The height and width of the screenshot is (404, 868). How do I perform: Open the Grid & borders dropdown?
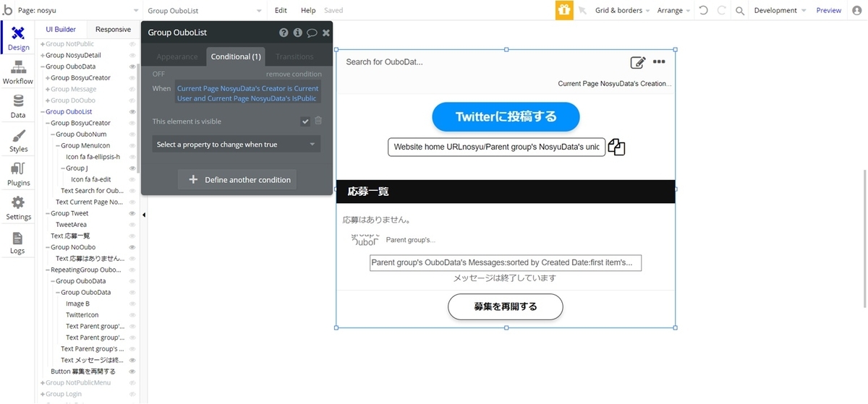point(622,11)
